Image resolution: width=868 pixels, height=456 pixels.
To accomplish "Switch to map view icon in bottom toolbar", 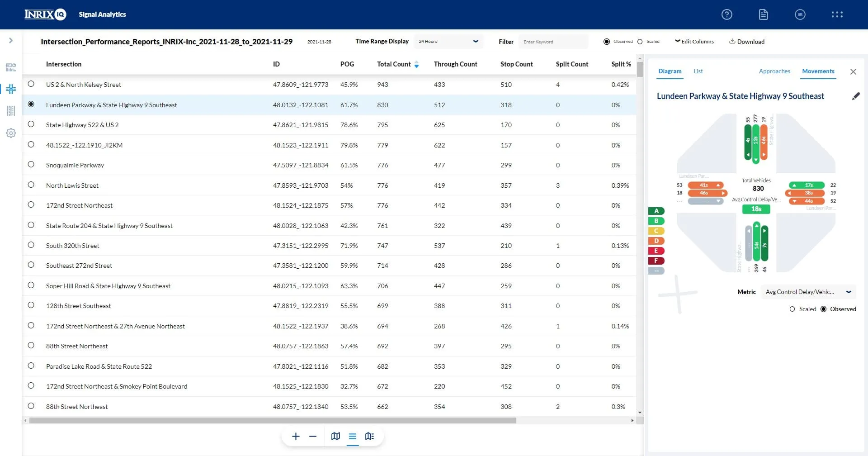I will pyautogui.click(x=335, y=437).
